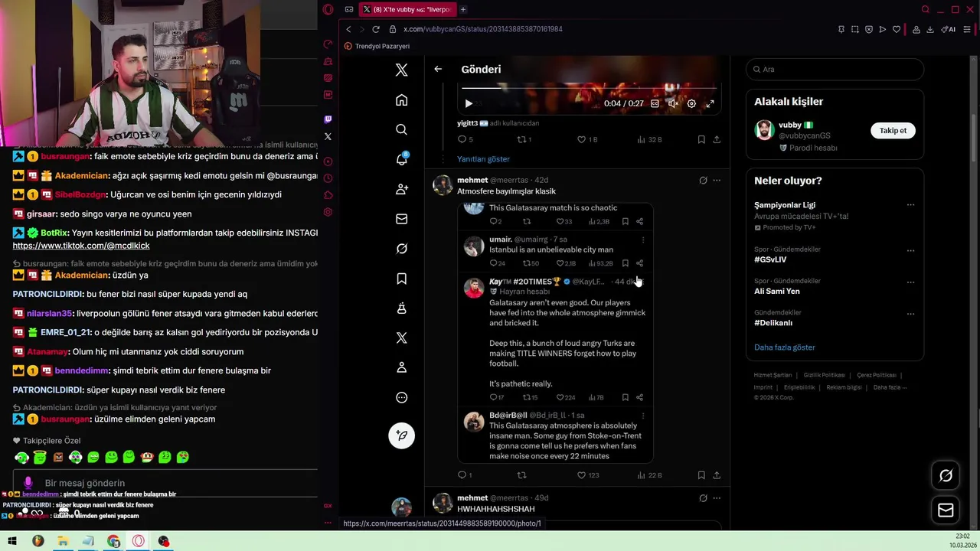980x551 pixels.
Task: Open more options for #GSvLIV trend
Action: [910, 250]
